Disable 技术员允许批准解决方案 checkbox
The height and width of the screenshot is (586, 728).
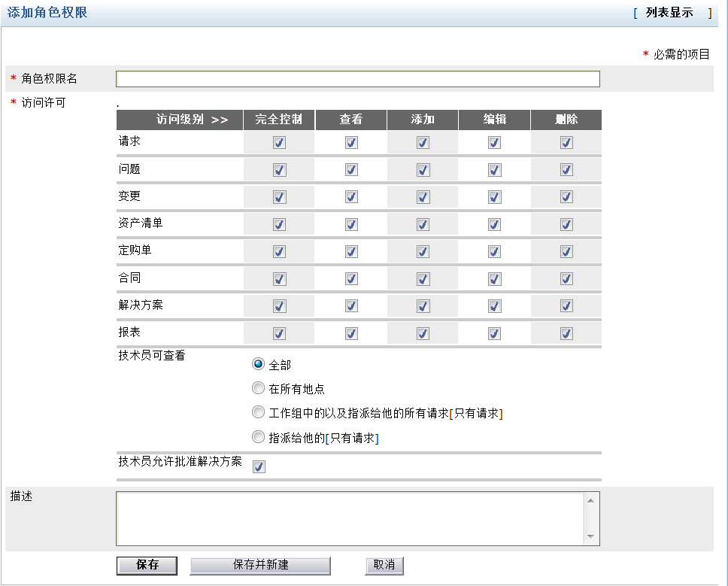tap(259, 467)
